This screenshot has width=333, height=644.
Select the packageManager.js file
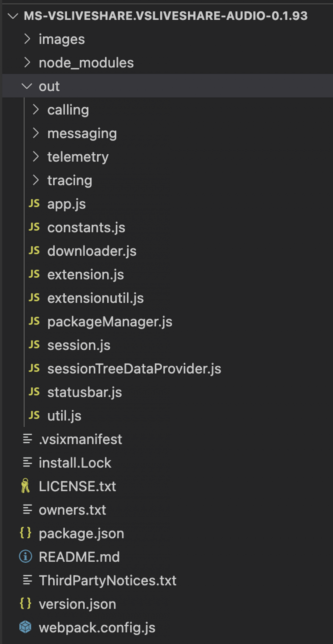(110, 321)
